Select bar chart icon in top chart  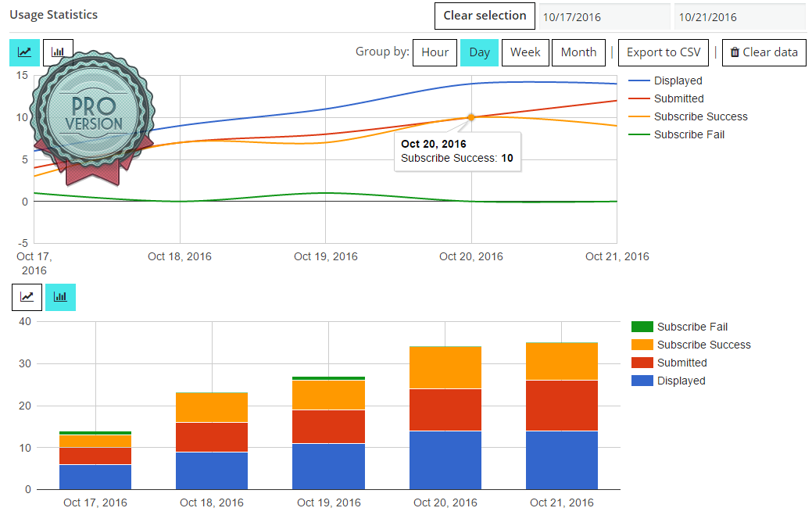coord(58,52)
